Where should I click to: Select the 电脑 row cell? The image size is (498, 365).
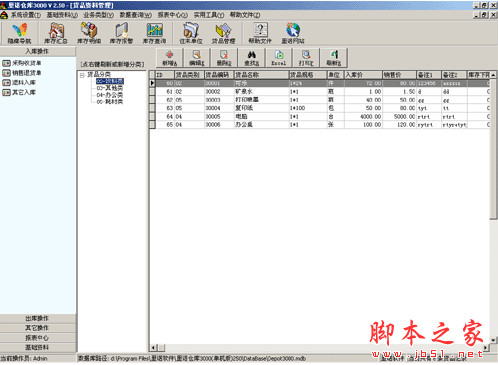(261, 116)
